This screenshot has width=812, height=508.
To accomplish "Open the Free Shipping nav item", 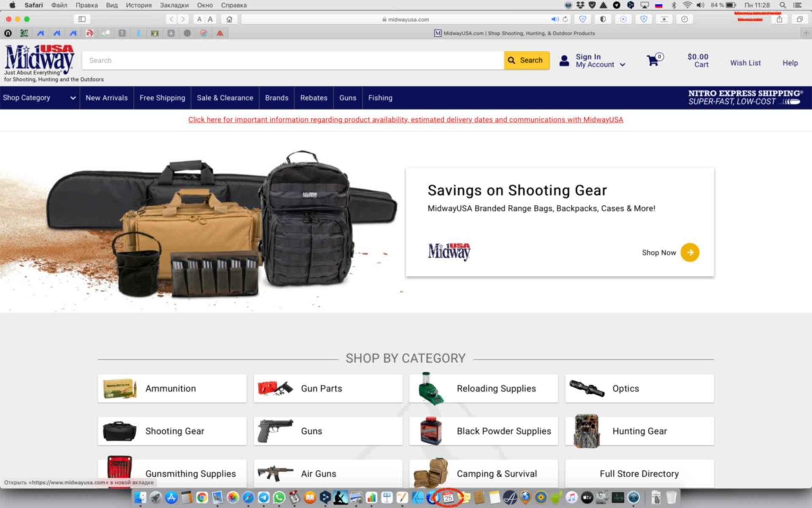I will point(162,98).
